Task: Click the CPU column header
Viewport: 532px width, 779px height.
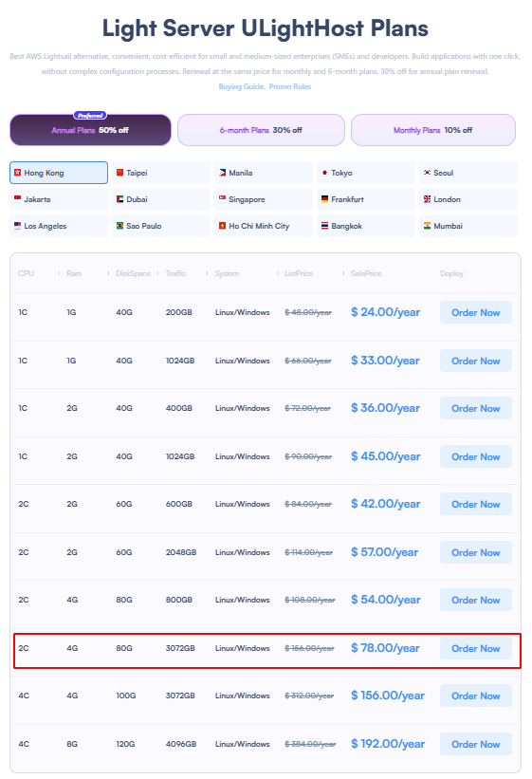Action: pyautogui.click(x=27, y=274)
